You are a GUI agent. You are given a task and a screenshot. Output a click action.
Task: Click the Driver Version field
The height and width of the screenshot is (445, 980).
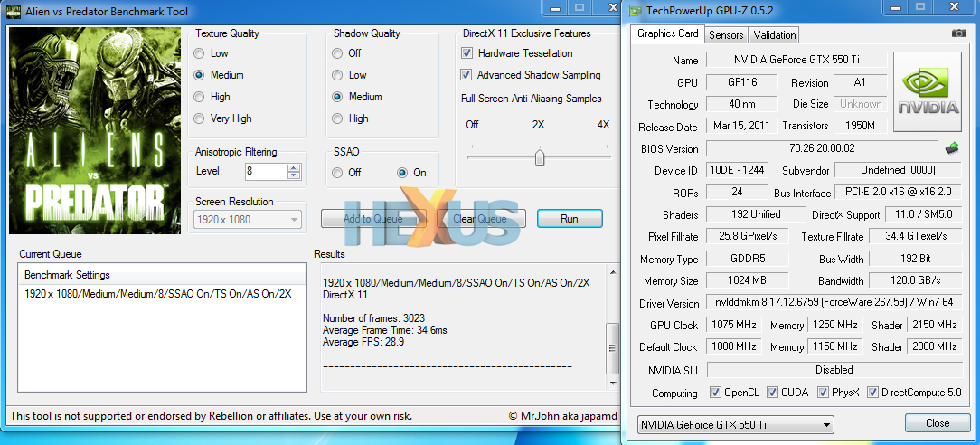point(834,302)
